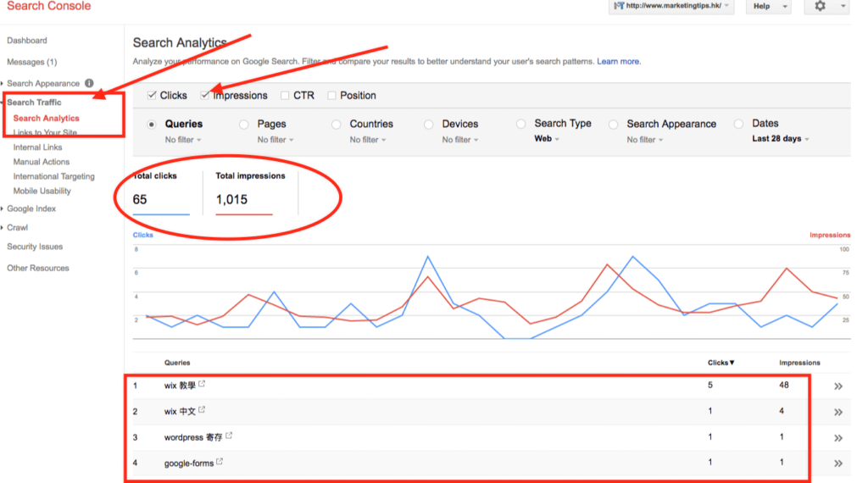
Task: Click the impressions value 48
Action: tap(784, 385)
